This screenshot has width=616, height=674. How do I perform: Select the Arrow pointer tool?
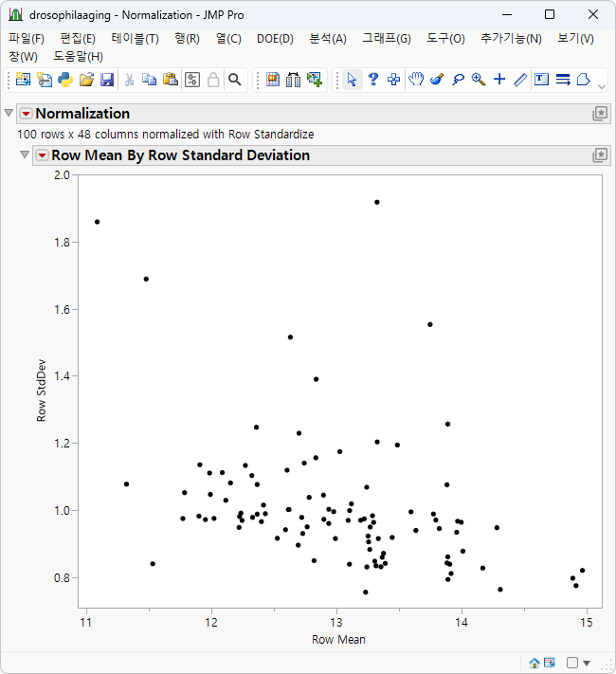(x=352, y=80)
